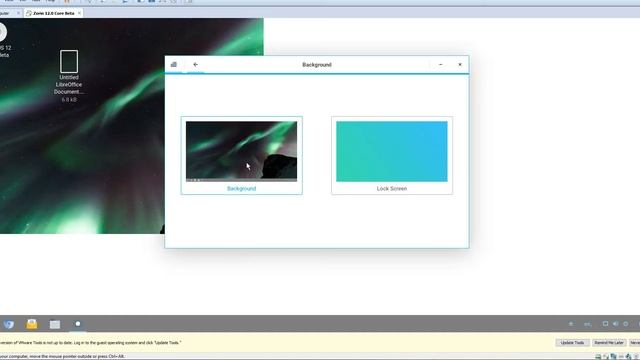This screenshot has width=640, height=360.
Task: Go back with the arrow in Background window
Action: coord(196,64)
